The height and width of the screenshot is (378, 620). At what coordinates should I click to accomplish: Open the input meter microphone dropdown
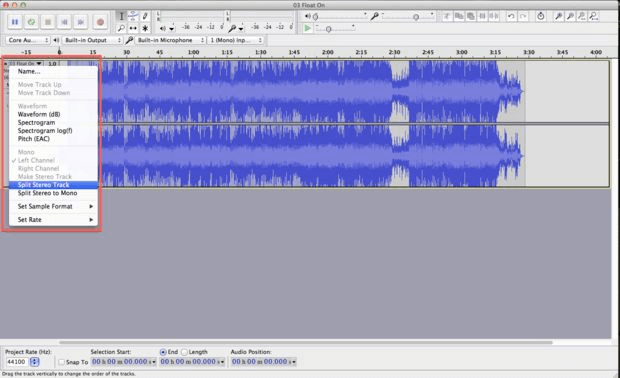(x=241, y=28)
